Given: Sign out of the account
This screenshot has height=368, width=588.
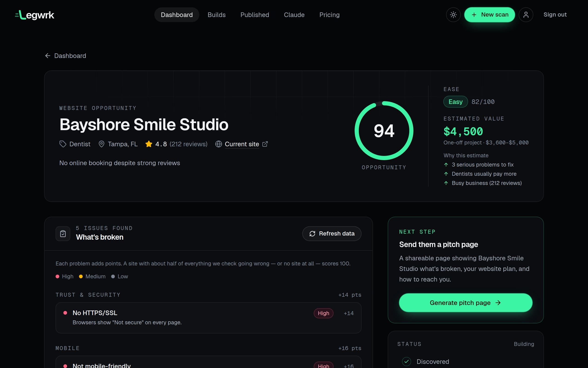Looking at the screenshot, I should (555, 14).
